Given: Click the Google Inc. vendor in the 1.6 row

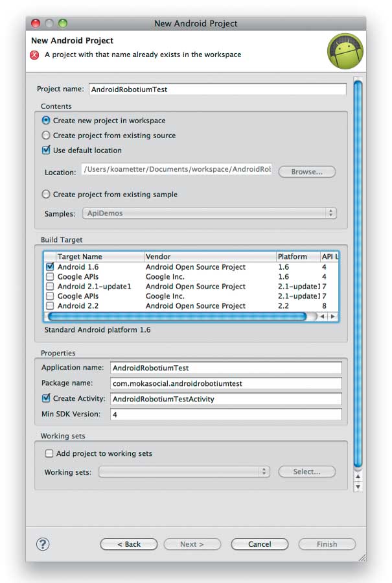Looking at the screenshot, I should [x=165, y=277].
